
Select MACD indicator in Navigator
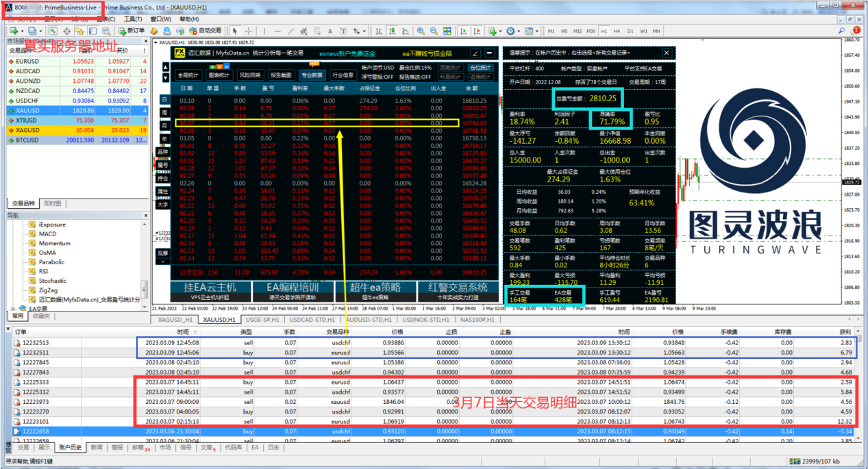(x=47, y=234)
